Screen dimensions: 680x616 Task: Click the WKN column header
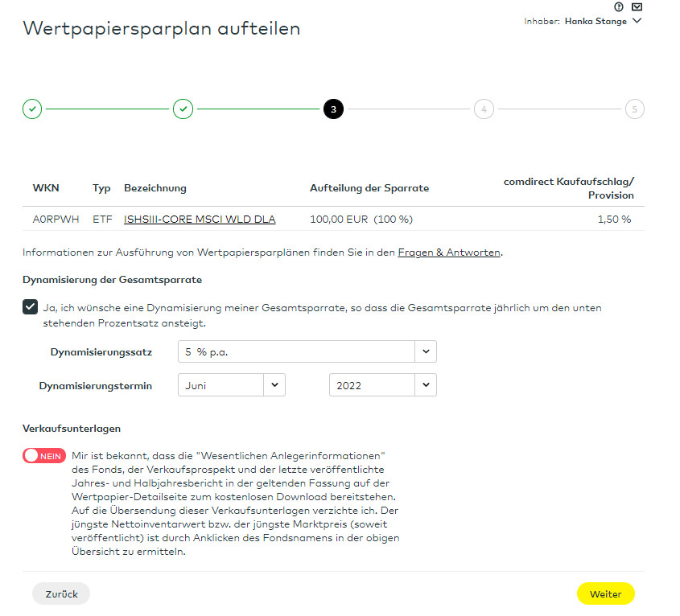point(46,188)
